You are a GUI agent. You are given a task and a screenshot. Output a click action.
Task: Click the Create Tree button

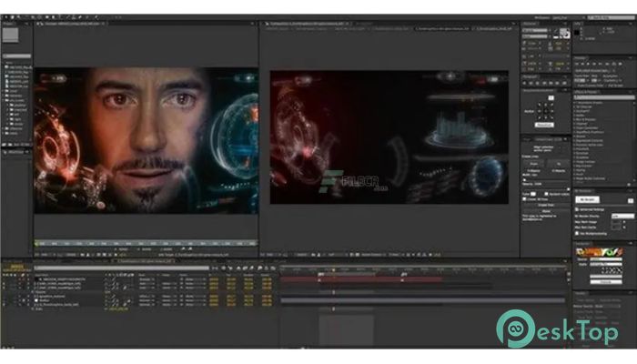[546, 206]
